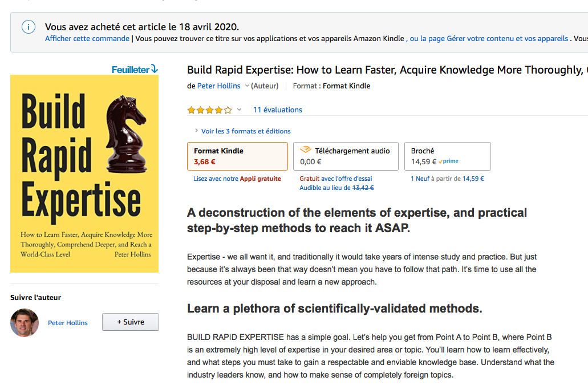Open Gérer votre contenu et vos appareils link
Screen dimensions: 588x389
[508, 39]
